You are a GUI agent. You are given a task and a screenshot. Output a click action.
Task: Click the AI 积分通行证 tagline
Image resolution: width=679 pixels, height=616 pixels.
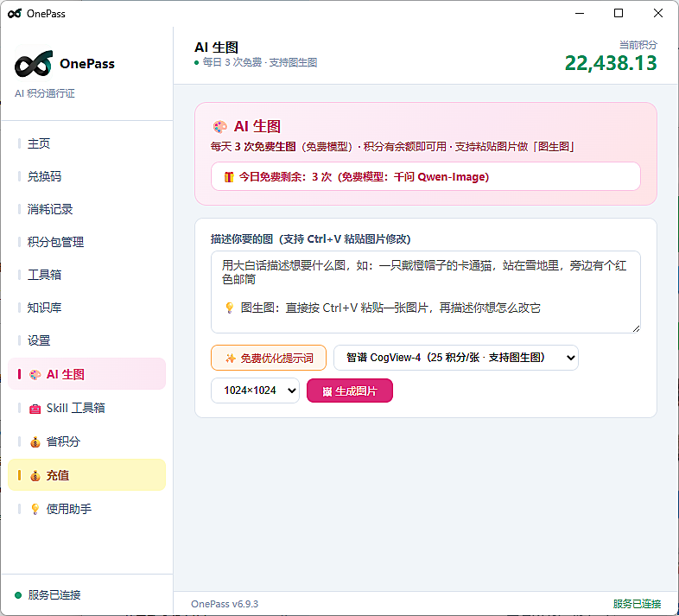coord(45,93)
